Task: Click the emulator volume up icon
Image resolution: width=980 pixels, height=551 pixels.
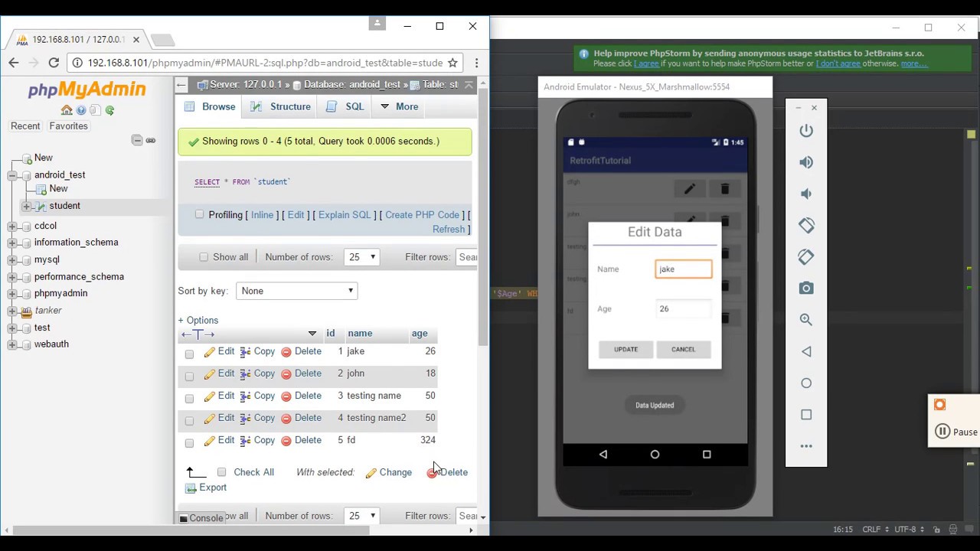Action: (806, 162)
